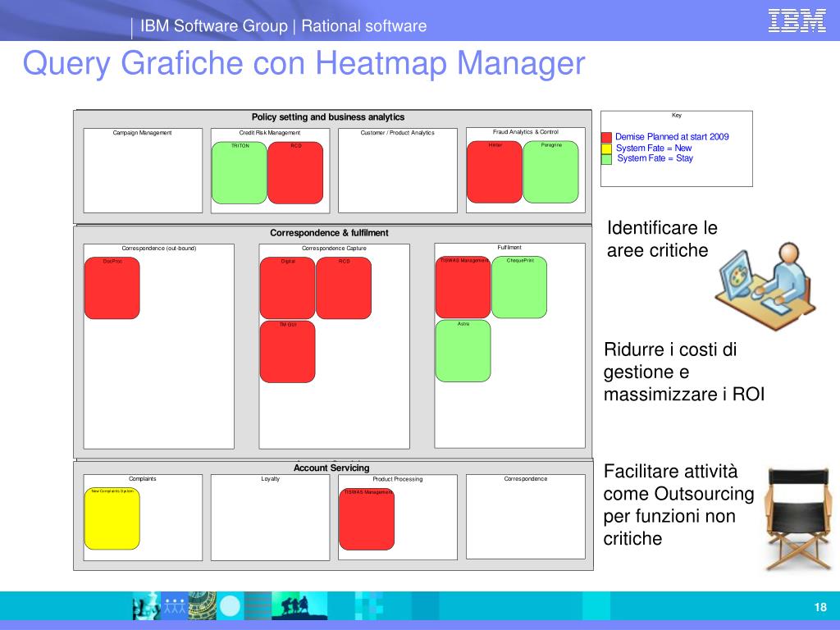
Task: Click 'IBM Software Group | Rational software' header
Action: point(283,25)
